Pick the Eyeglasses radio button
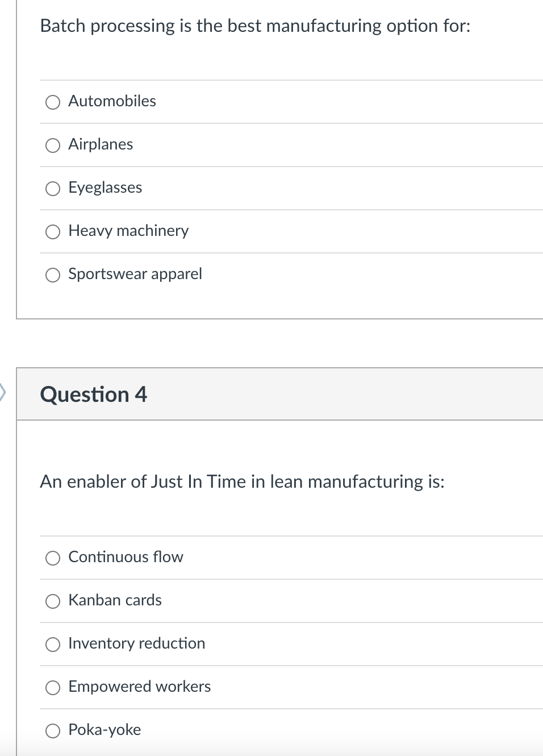The image size is (543, 756). click(x=53, y=189)
